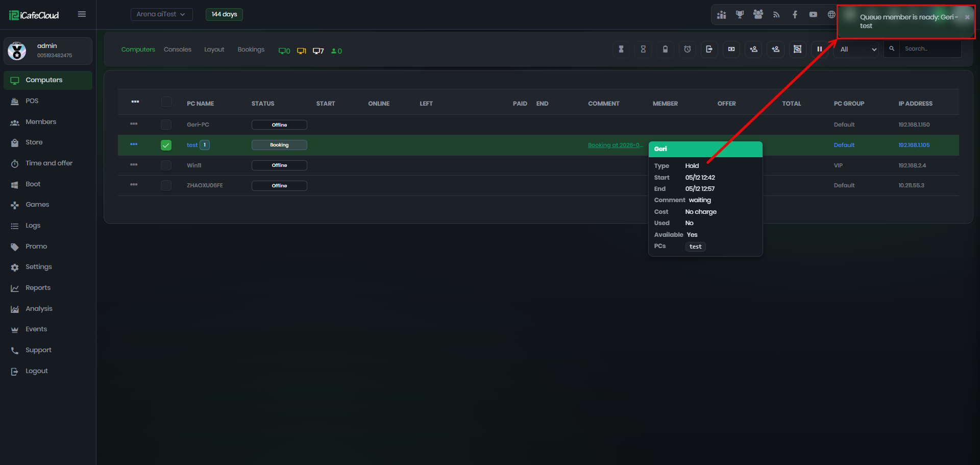Click the 144 days license badge
Screen dimensions: 980x465
[x=224, y=14]
